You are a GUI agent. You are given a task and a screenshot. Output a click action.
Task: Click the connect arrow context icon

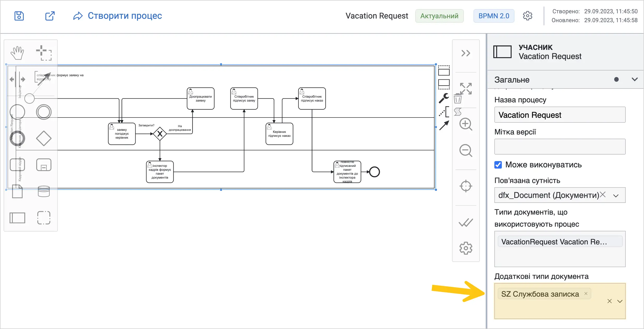point(444,125)
